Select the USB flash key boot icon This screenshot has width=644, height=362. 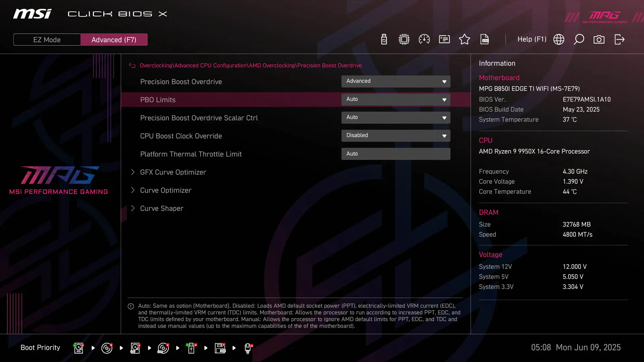tap(192, 348)
